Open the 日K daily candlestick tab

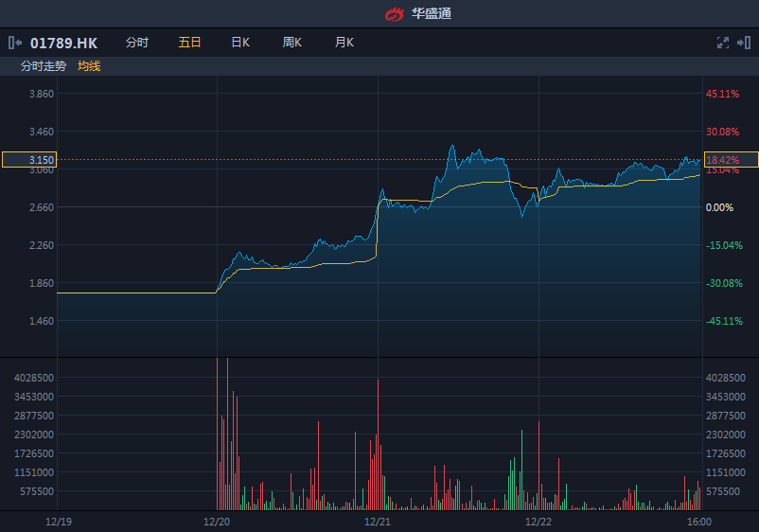tap(240, 43)
